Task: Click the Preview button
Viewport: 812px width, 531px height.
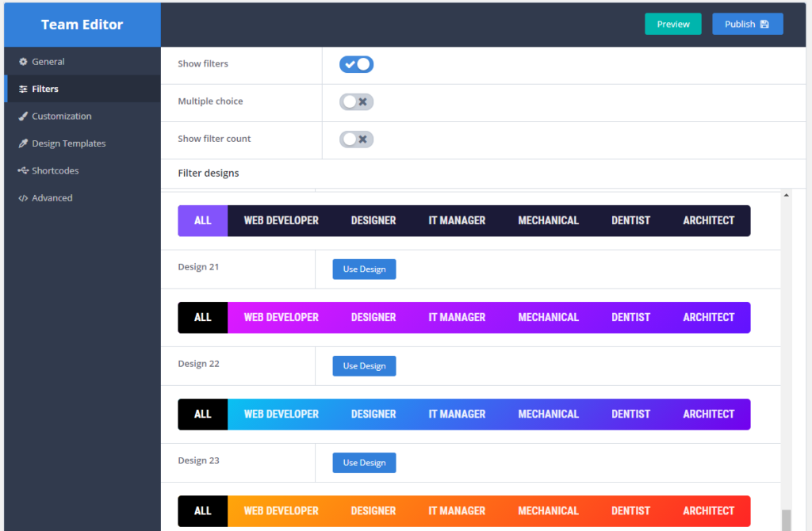Action: click(x=672, y=24)
